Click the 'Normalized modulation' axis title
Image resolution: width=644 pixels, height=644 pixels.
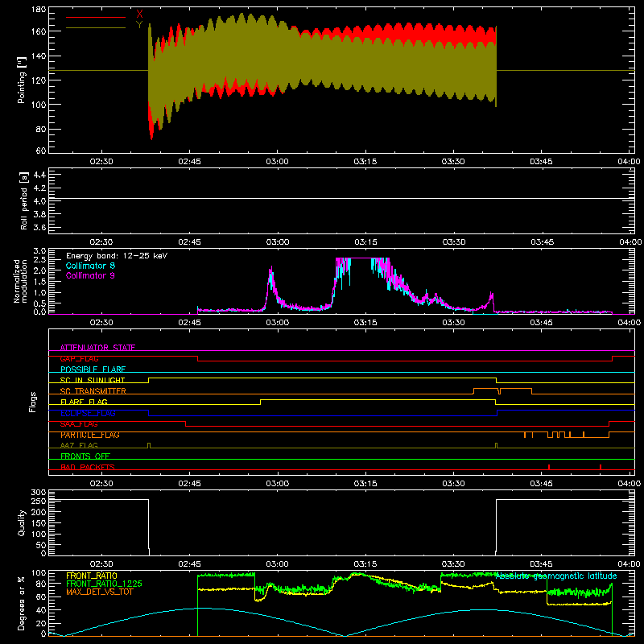[20, 281]
